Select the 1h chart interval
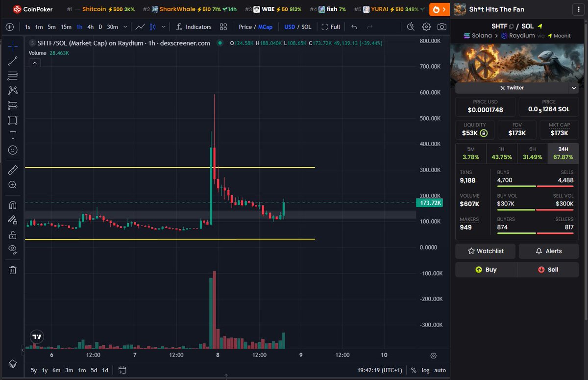The image size is (588, 380). click(79, 27)
